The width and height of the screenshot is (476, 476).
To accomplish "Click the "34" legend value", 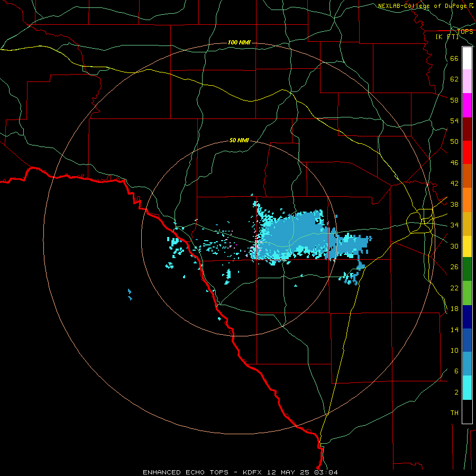I will tap(454, 225).
